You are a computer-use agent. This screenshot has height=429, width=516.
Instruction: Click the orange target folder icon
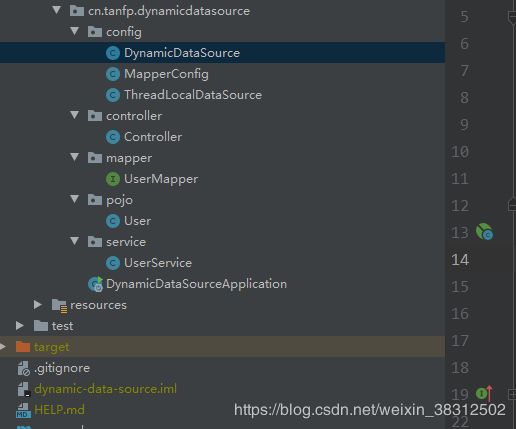[x=23, y=347]
